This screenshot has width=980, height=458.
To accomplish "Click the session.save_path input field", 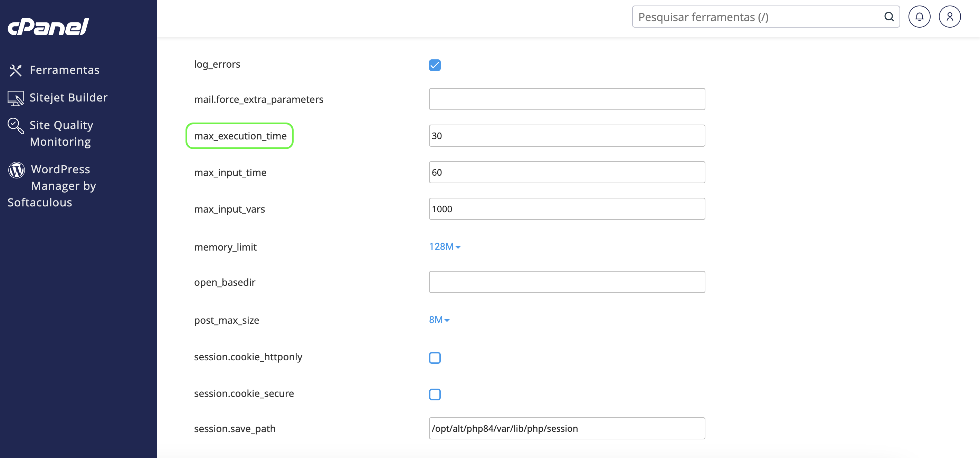I will pyautogui.click(x=567, y=428).
